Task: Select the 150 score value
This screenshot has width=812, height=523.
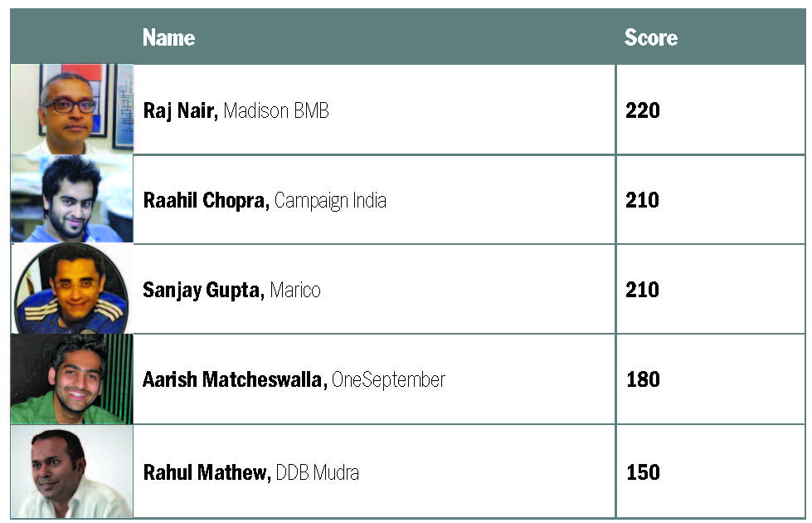Action: click(x=643, y=472)
